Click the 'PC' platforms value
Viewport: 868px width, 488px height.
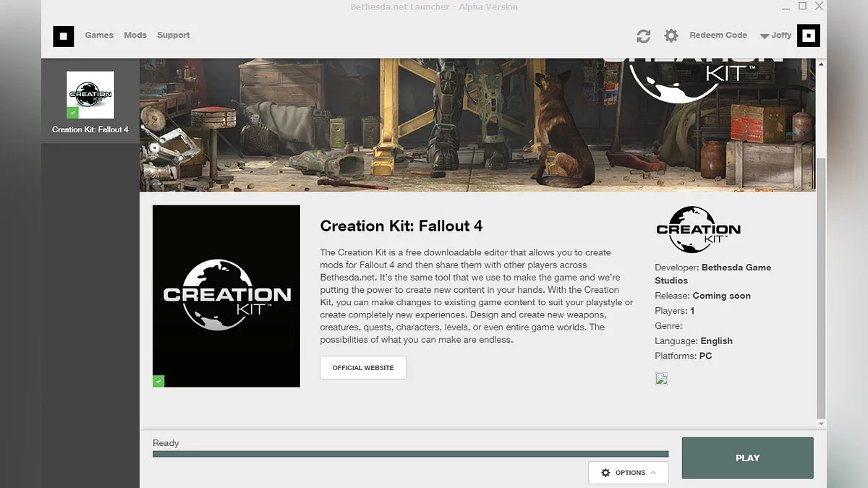[x=706, y=356]
